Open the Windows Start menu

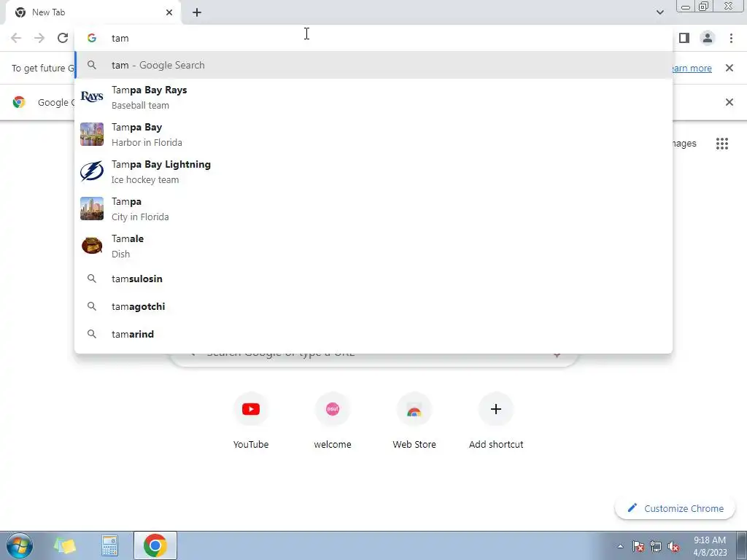click(20, 545)
